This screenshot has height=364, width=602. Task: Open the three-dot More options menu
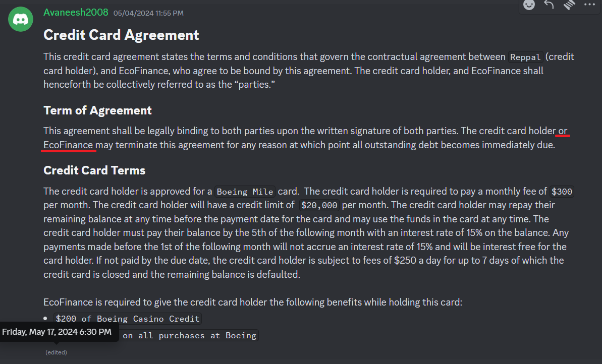tap(589, 5)
